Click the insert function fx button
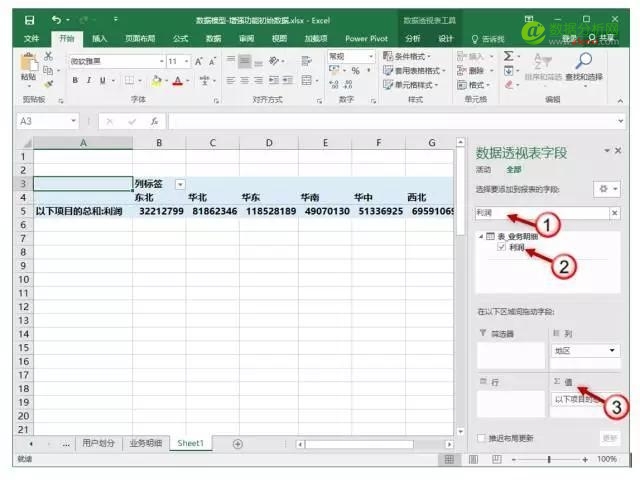This screenshot has height=480, width=640. pos(154,121)
